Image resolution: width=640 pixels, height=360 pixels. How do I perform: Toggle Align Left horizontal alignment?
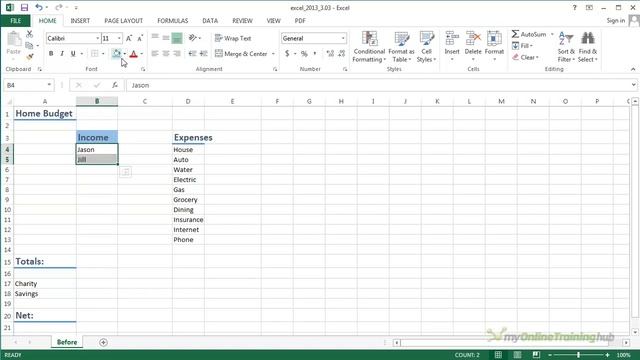[x=155, y=53]
